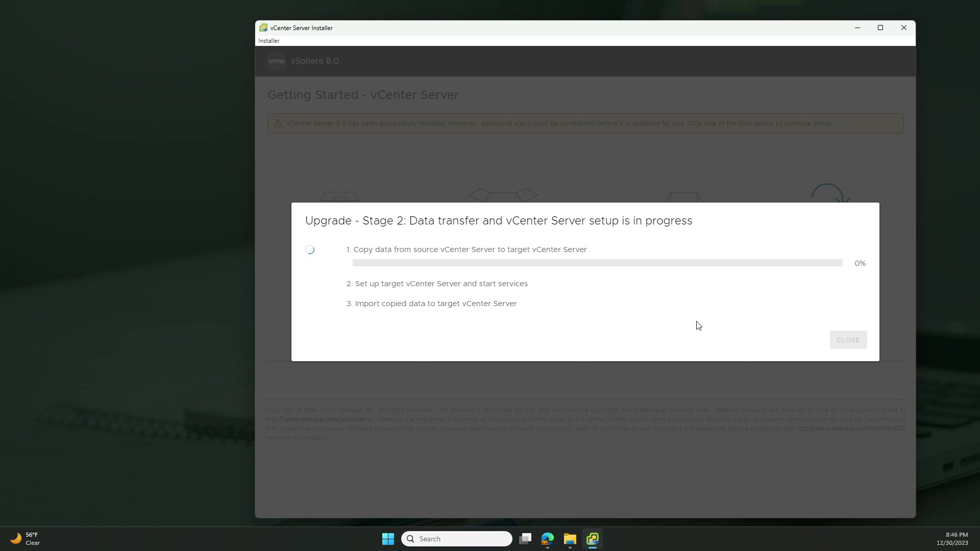Open Microsoft Edge from taskbar

click(548, 539)
